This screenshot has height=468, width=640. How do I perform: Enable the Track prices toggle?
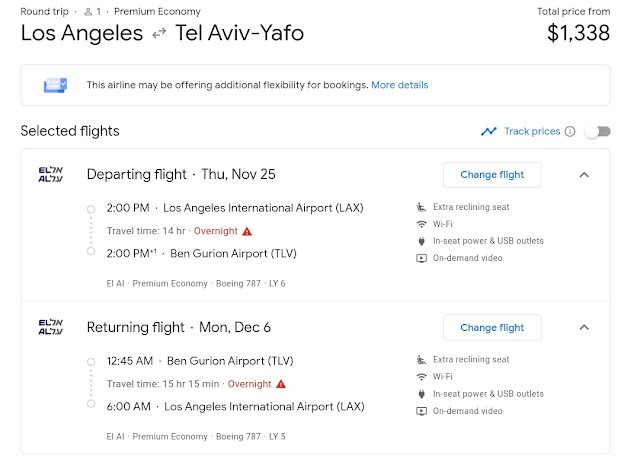[x=597, y=131]
